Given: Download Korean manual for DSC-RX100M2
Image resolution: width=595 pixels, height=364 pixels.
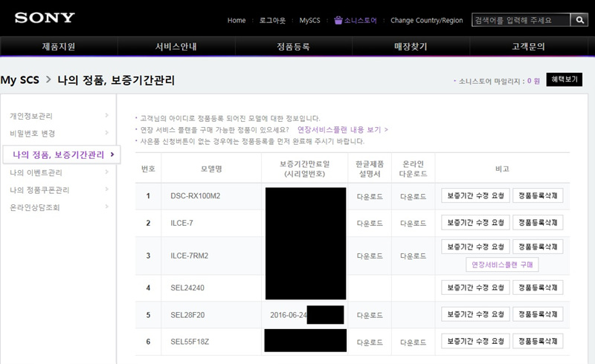Looking at the screenshot, I should coord(370,196).
